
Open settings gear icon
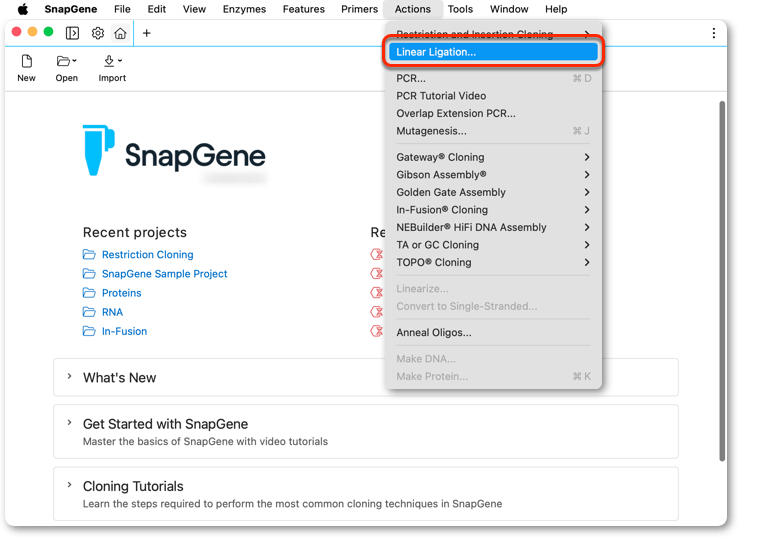point(98,33)
